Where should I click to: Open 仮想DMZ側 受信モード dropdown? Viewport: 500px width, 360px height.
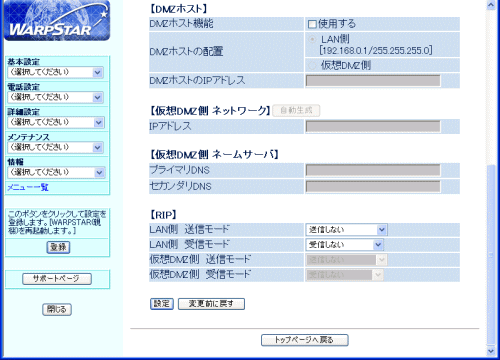(345, 275)
